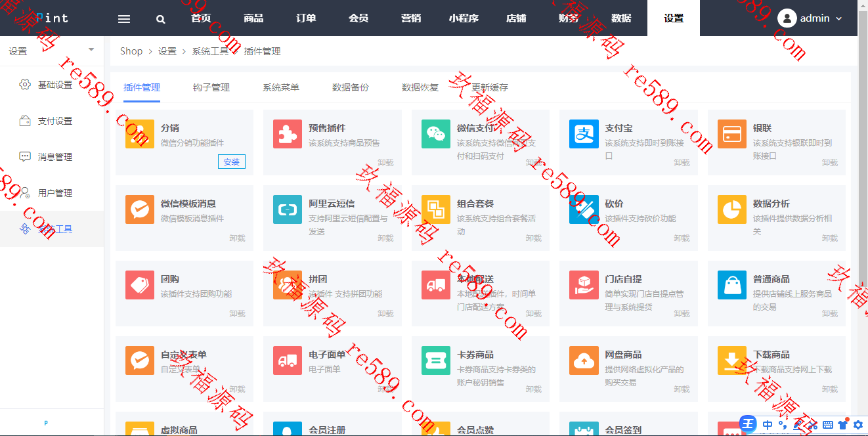Uninstall the 预售插件 via 卸载

click(385, 163)
